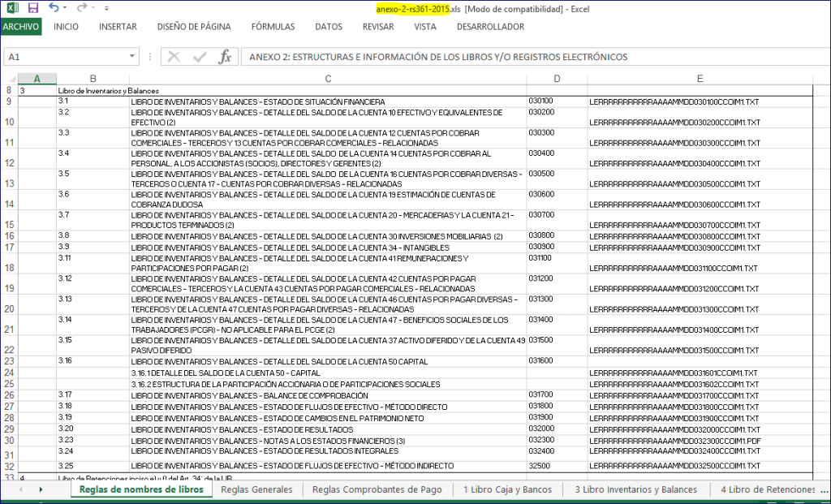831x504 pixels.
Task: Select row 17 header
Action: pyautogui.click(x=9, y=247)
